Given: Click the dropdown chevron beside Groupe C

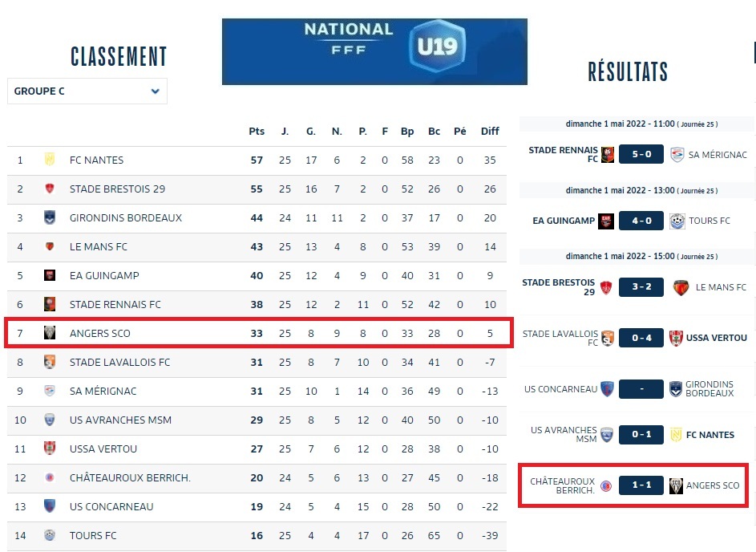Looking at the screenshot, I should (155, 91).
